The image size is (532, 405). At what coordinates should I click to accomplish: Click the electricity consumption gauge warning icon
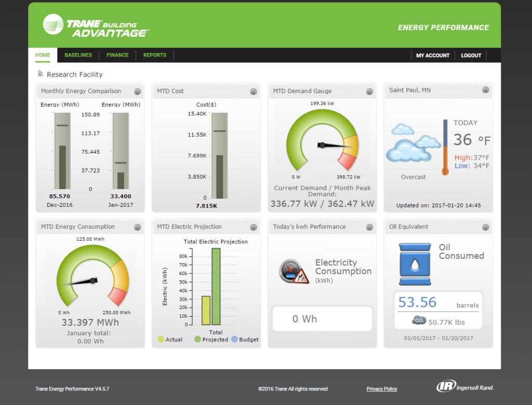294,271
